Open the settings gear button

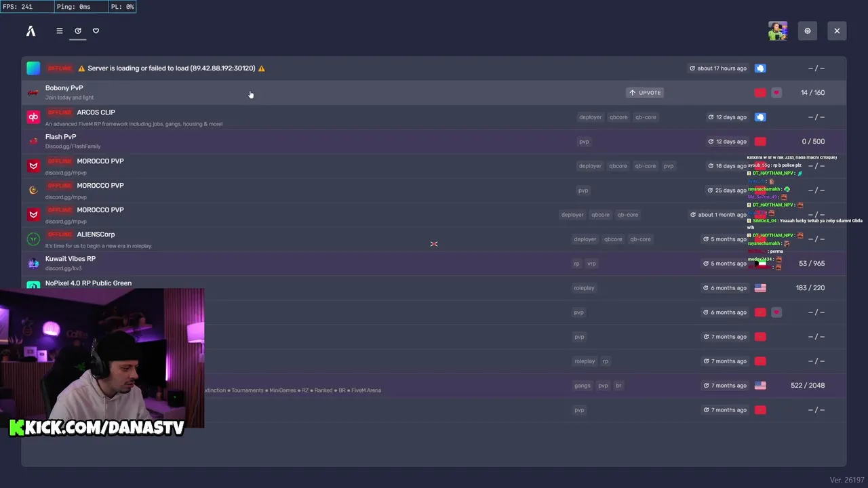click(x=808, y=30)
